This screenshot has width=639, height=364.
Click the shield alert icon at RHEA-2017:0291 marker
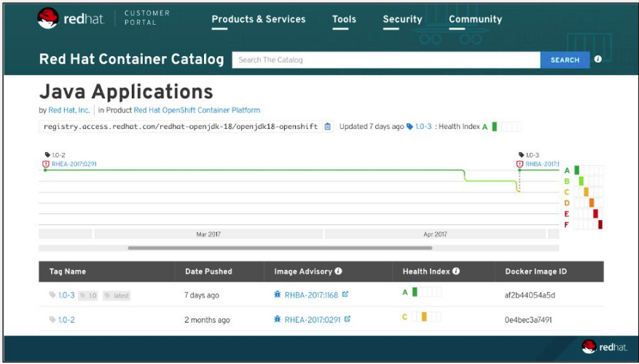[x=46, y=164]
